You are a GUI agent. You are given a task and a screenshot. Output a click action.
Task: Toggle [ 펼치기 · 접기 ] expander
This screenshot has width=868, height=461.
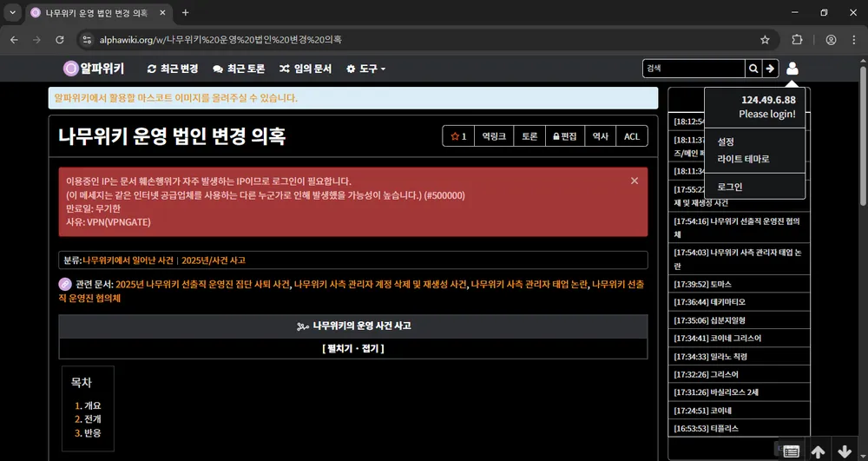coord(353,349)
